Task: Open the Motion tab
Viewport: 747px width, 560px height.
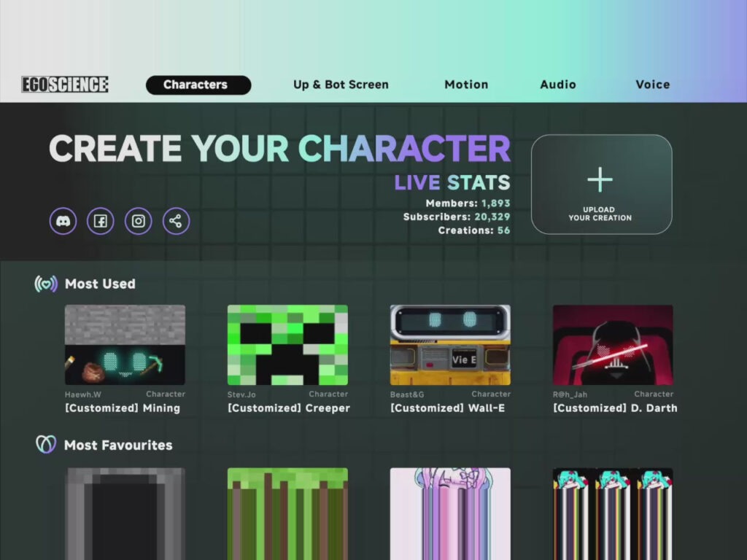Action: click(466, 85)
